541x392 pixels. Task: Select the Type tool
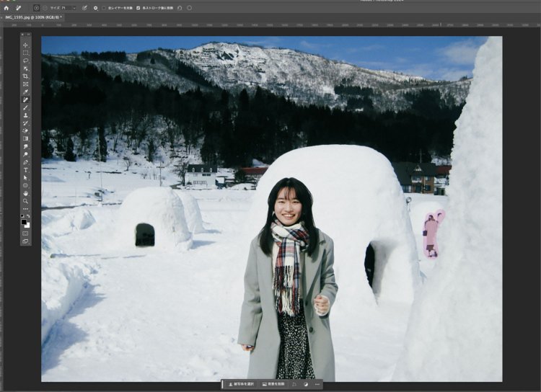click(25, 170)
